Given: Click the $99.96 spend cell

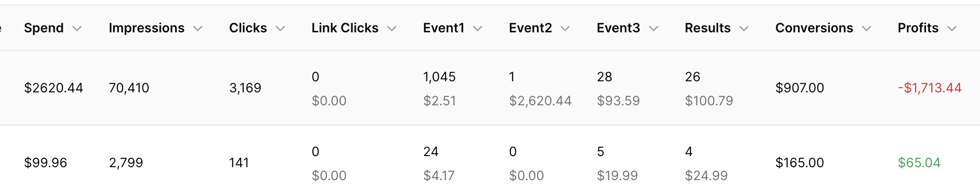Looking at the screenshot, I should [46, 163].
